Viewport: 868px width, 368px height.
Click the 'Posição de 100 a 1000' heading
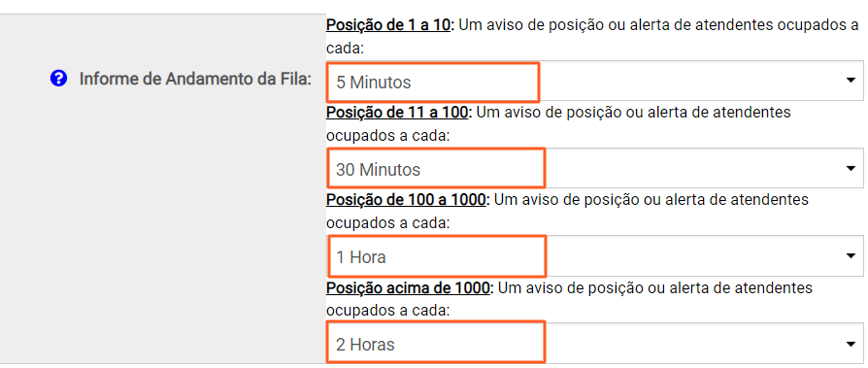point(406,200)
